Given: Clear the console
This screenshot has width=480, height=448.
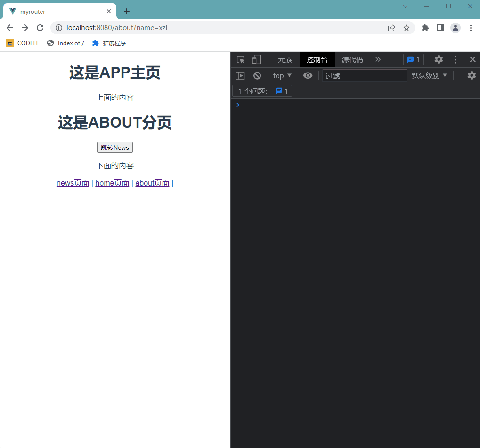Looking at the screenshot, I should tap(257, 76).
